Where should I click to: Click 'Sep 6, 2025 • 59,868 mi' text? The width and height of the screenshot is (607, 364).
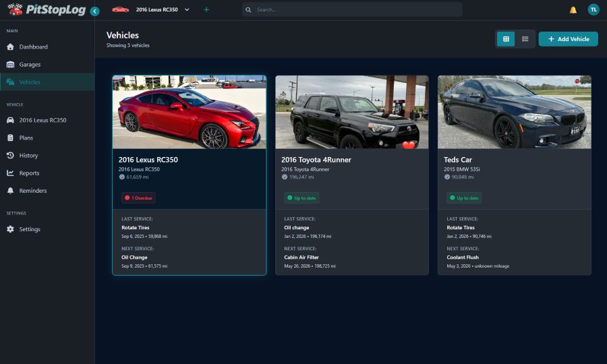(144, 237)
